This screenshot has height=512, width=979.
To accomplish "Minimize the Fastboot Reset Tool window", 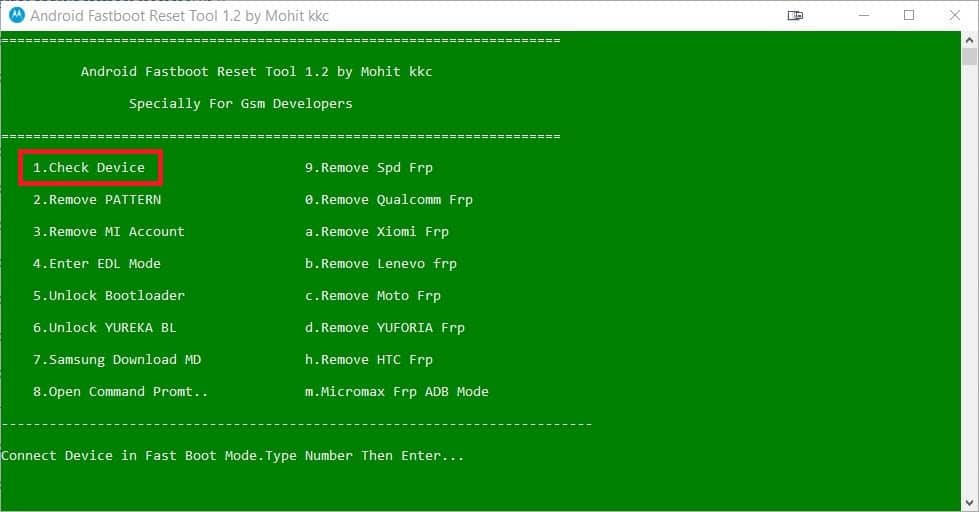I will (x=864, y=16).
